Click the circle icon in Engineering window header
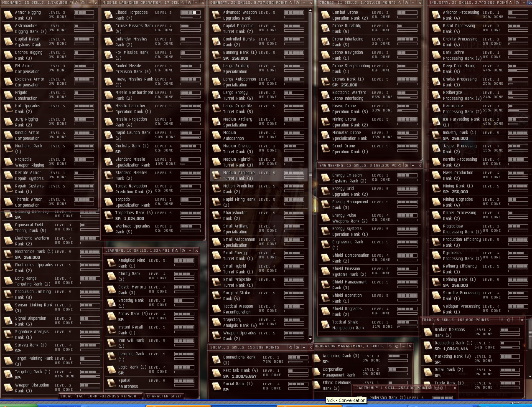532x407 pixels. click(x=407, y=165)
